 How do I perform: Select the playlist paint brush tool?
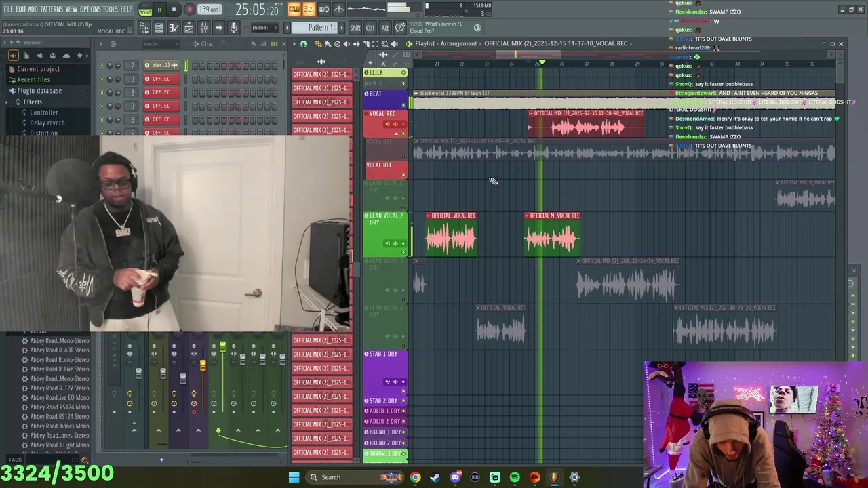point(328,44)
